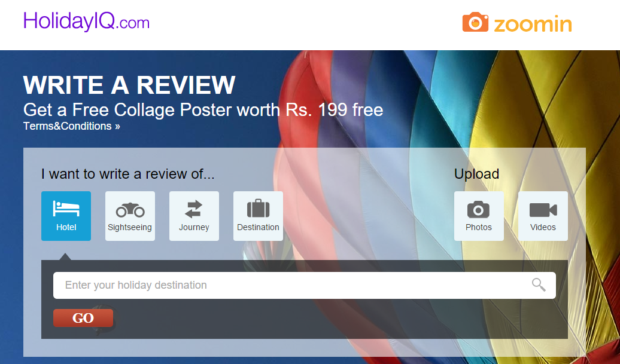620x364 pixels.
Task: Click the orange zoomin camera logo icon
Action: [475, 22]
